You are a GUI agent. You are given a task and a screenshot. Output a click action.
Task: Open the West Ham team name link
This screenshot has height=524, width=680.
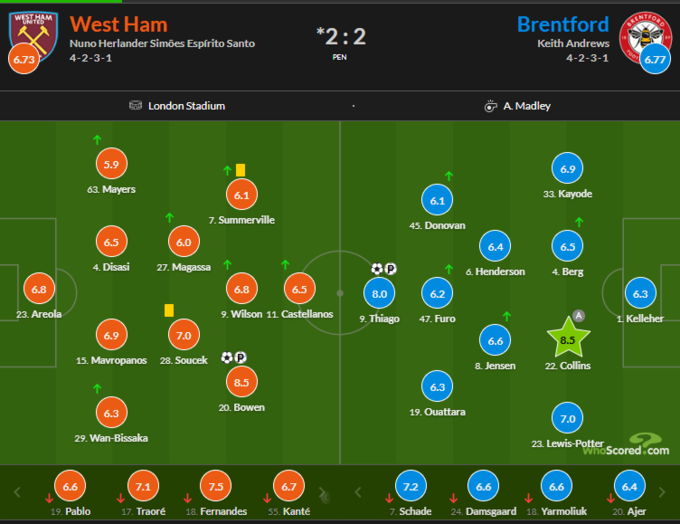click(x=118, y=24)
